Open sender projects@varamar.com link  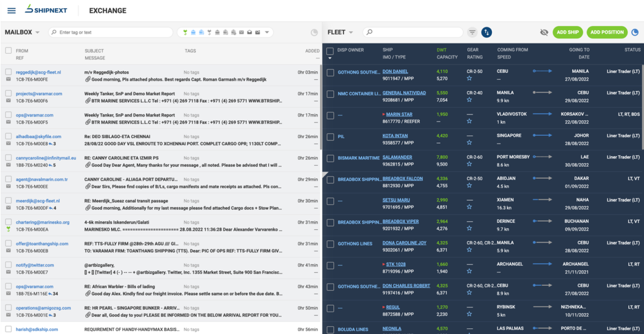tap(39, 94)
